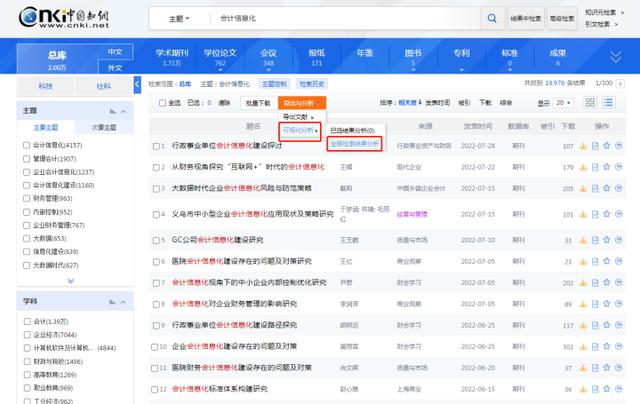Check the 会计信息化(4157) topic filter
Viewport: 640px width, 404px height.
click(27, 145)
